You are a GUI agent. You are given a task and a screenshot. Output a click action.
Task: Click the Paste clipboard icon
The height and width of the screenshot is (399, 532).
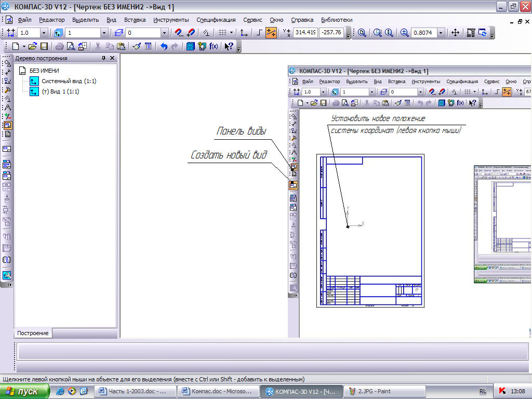(x=121, y=46)
